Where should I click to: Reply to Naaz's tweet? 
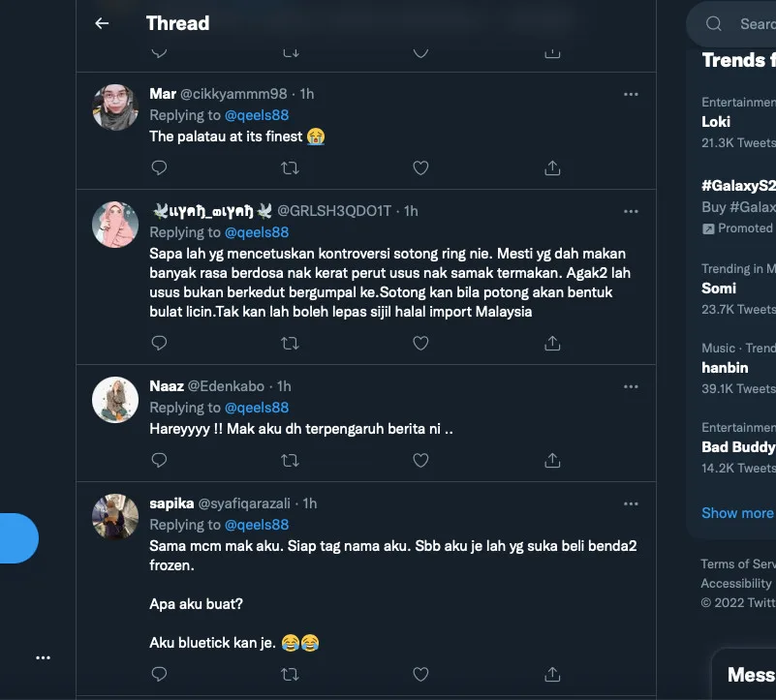[160, 460]
